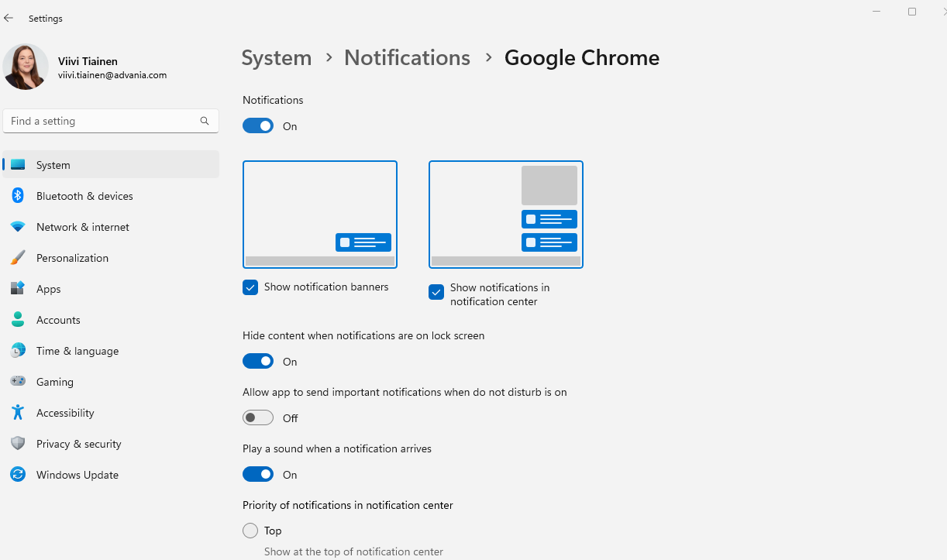
Task: Toggle Hide content on lock screen
Action: 258,362
